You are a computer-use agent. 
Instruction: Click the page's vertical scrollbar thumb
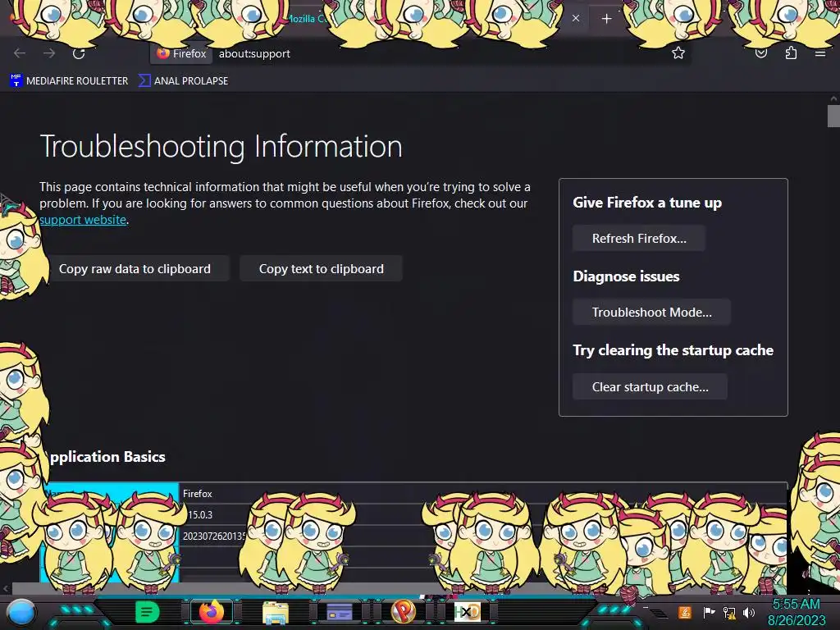pos(833,116)
